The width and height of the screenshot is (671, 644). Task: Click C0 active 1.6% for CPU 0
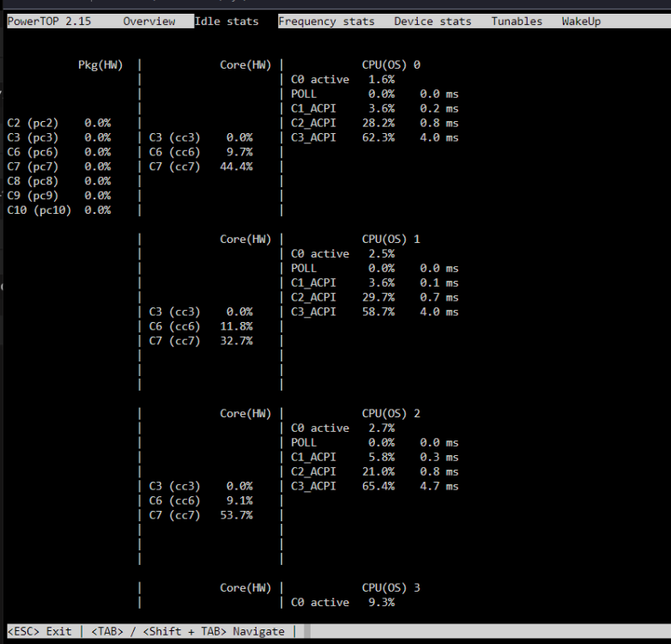tap(342, 80)
